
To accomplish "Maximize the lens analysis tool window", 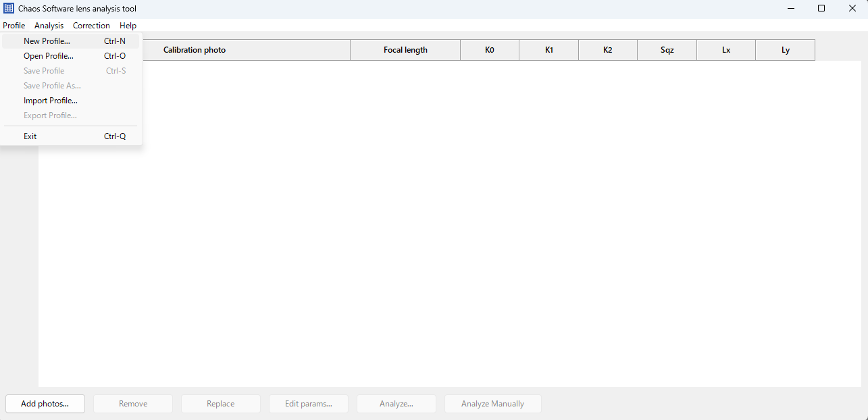I will (821, 9).
